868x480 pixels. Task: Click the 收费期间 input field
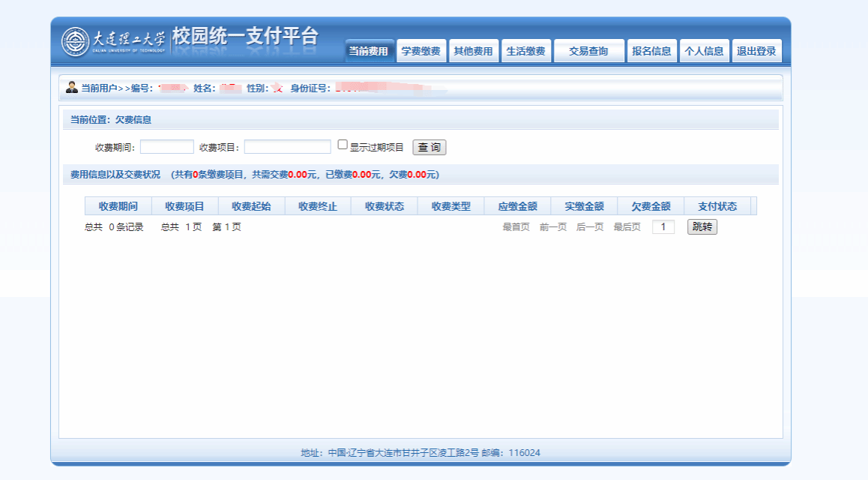click(x=166, y=147)
